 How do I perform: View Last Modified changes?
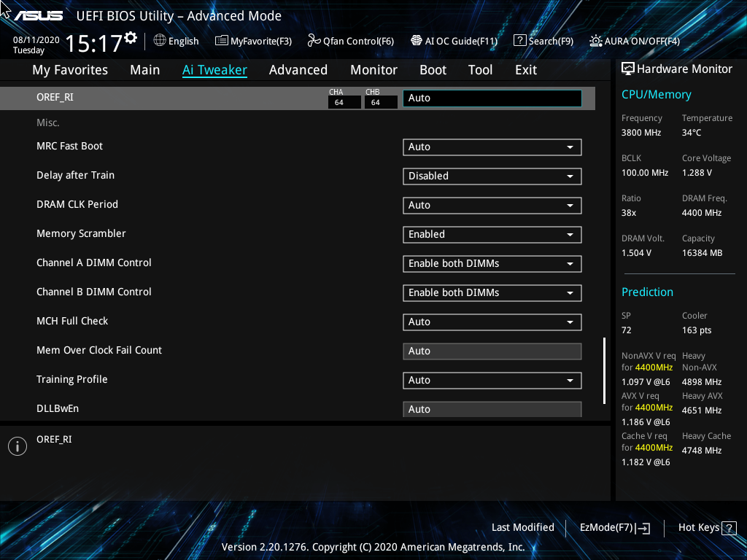click(x=523, y=527)
